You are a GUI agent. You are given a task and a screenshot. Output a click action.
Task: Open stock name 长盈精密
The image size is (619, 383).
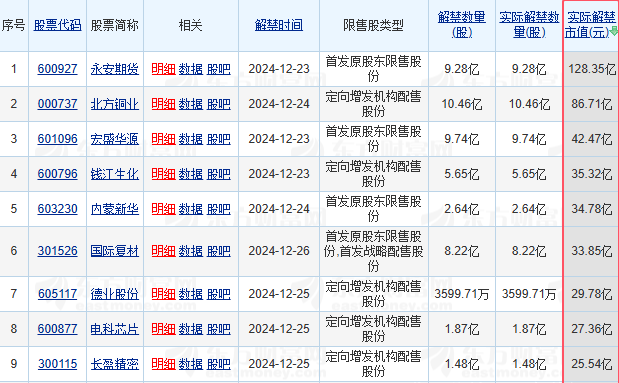tap(114, 364)
